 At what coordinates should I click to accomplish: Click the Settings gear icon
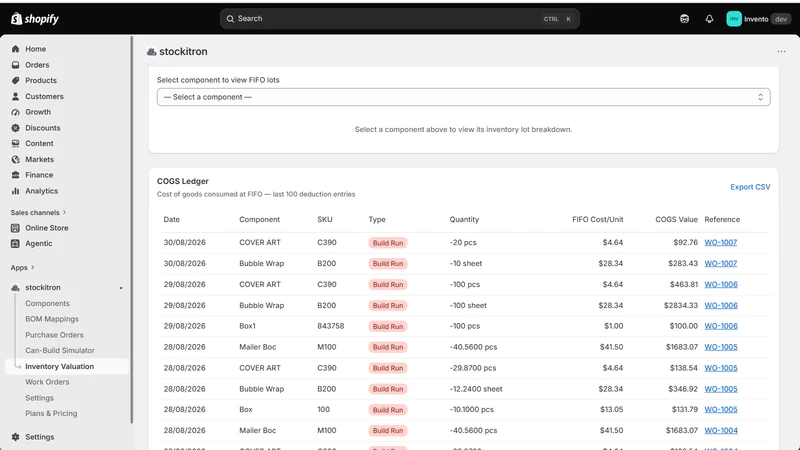[15, 437]
